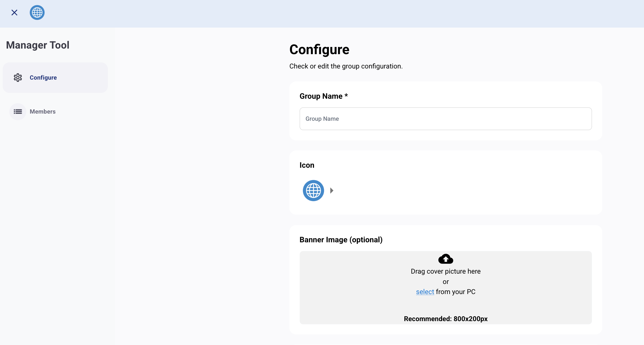Click the 'Banner Image (optional)' label
This screenshot has width=644, height=345.
(x=341, y=240)
